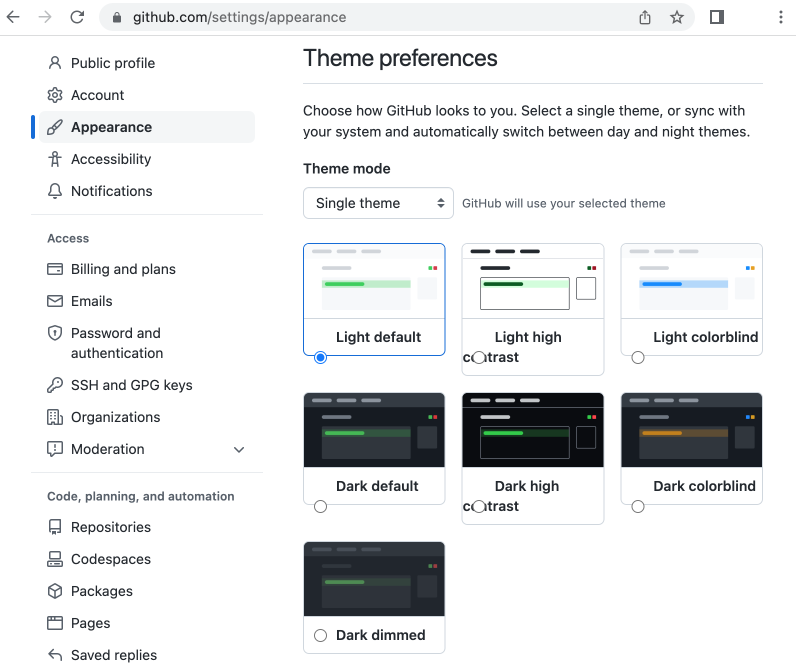Open the browser side panel icon
Image resolution: width=796 pixels, height=672 pixels.
point(717,17)
